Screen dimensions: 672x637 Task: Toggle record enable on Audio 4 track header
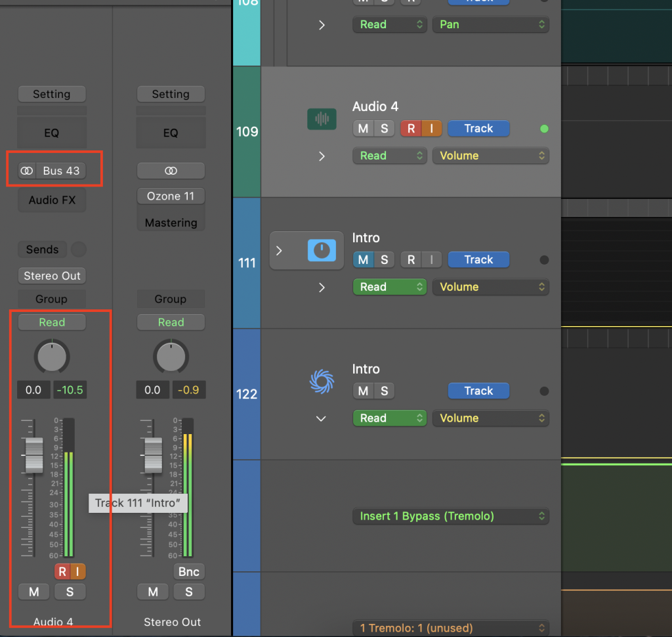(x=411, y=128)
